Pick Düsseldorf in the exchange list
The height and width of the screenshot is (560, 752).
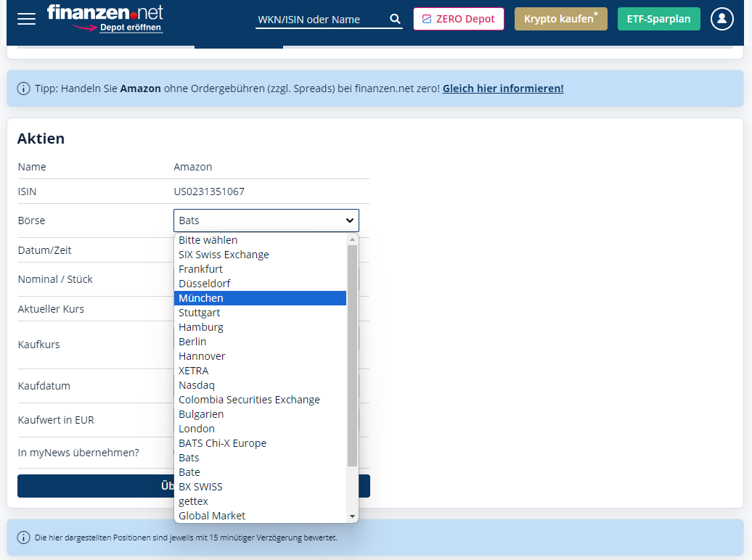[x=260, y=284]
